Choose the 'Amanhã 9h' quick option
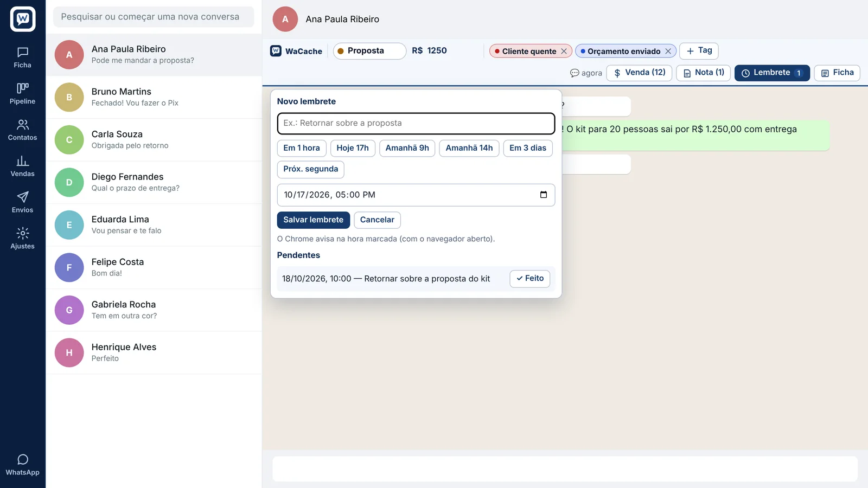This screenshot has height=488, width=868. [407, 148]
